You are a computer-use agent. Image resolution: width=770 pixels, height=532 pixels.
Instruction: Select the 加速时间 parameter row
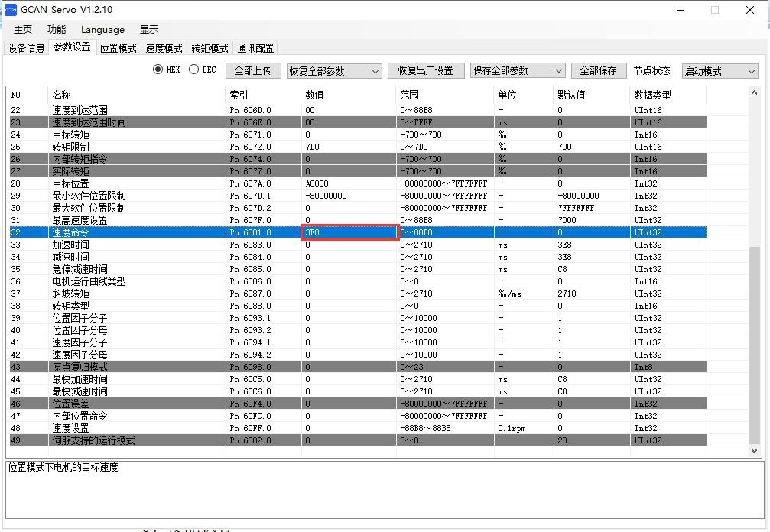pyautogui.click(x=70, y=245)
